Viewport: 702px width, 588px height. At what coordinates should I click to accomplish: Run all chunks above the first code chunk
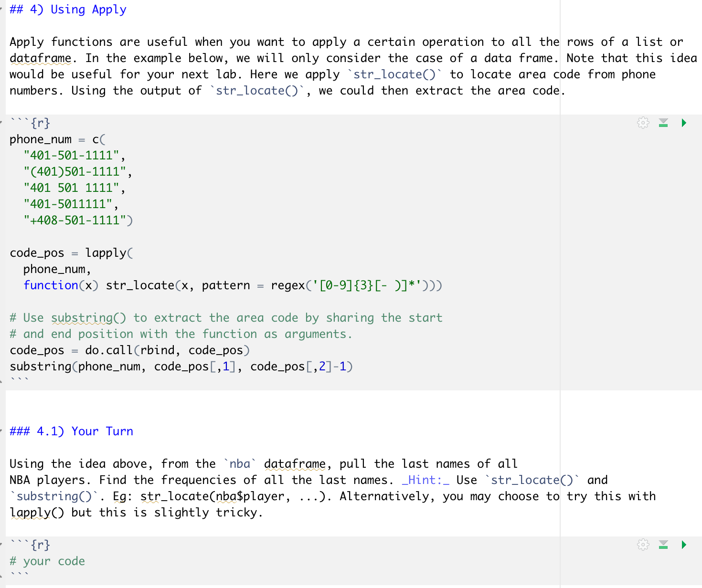(663, 123)
